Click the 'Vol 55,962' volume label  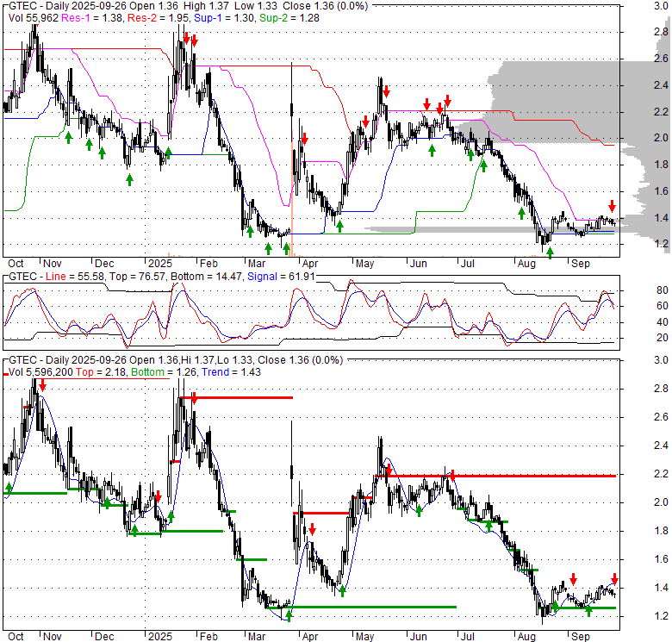[x=34, y=18]
